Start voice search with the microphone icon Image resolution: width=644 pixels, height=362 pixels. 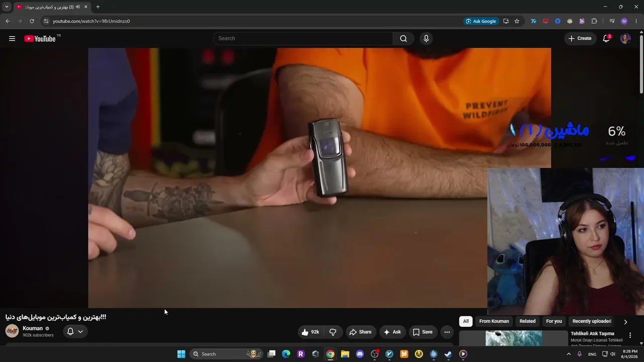point(426,39)
